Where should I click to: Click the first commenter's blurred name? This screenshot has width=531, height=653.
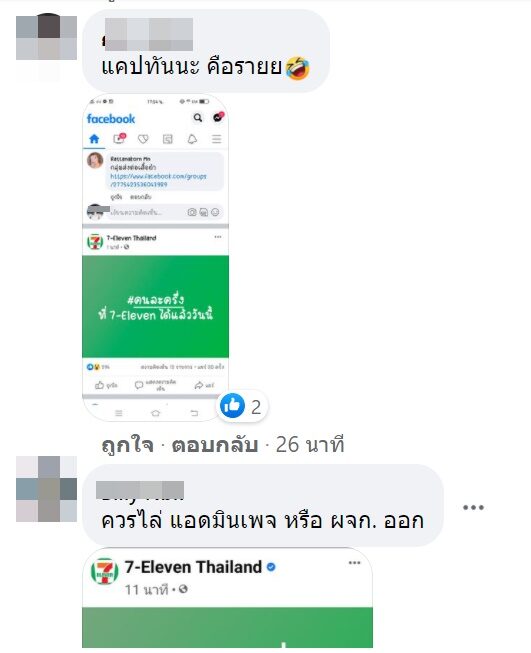[148, 35]
